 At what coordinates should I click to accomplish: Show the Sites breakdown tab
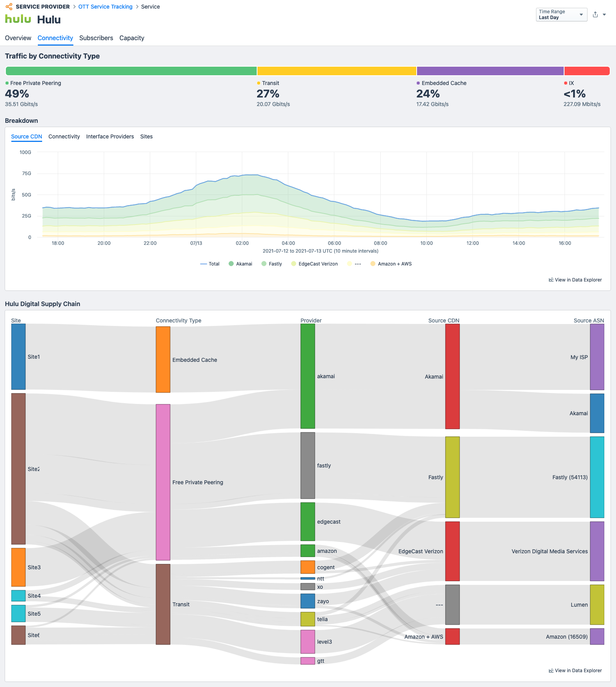pos(146,136)
